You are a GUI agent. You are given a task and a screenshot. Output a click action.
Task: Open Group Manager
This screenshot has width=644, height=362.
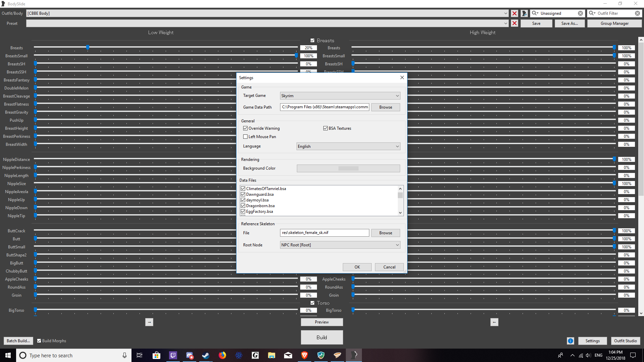tap(614, 23)
